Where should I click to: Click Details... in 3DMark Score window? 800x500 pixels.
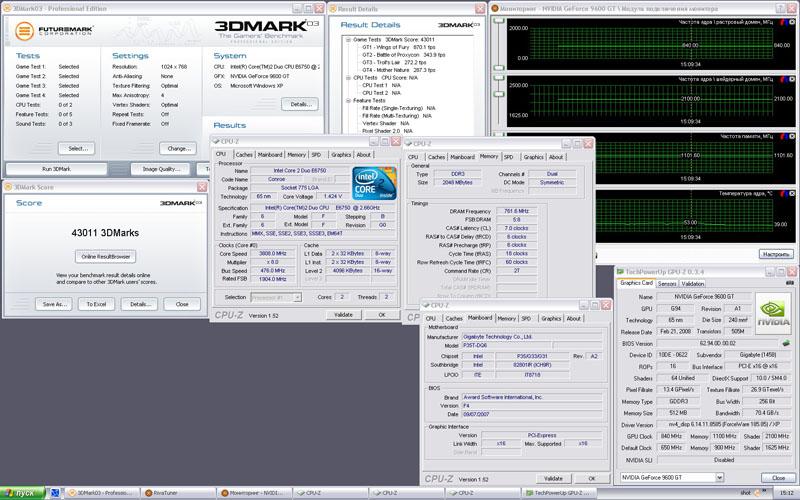coord(139,304)
